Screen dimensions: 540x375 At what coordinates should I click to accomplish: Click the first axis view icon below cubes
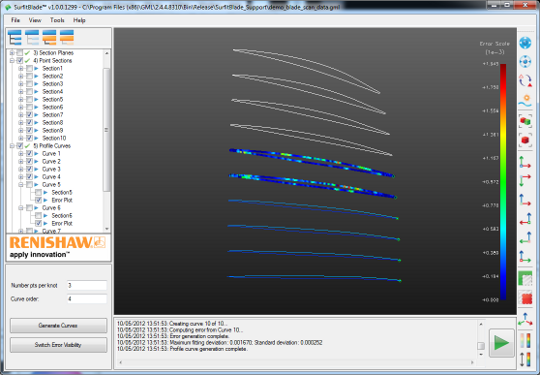pos(525,163)
